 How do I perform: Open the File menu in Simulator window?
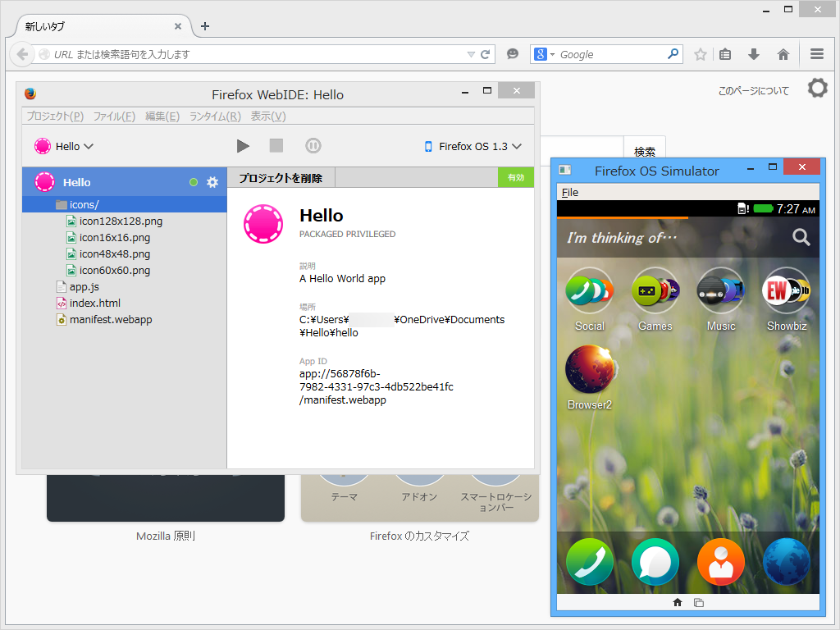point(570,192)
